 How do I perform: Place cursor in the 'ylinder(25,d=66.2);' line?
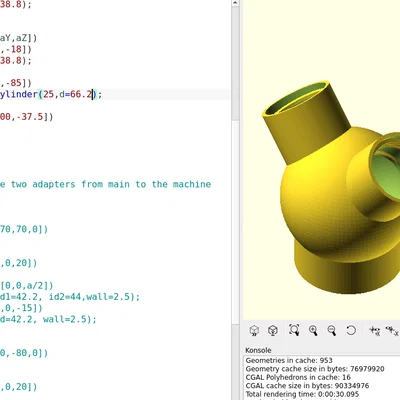51,94
